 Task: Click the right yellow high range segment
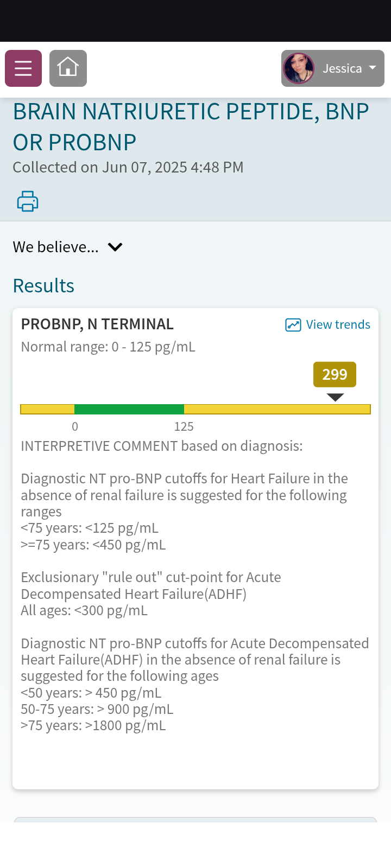278,409
